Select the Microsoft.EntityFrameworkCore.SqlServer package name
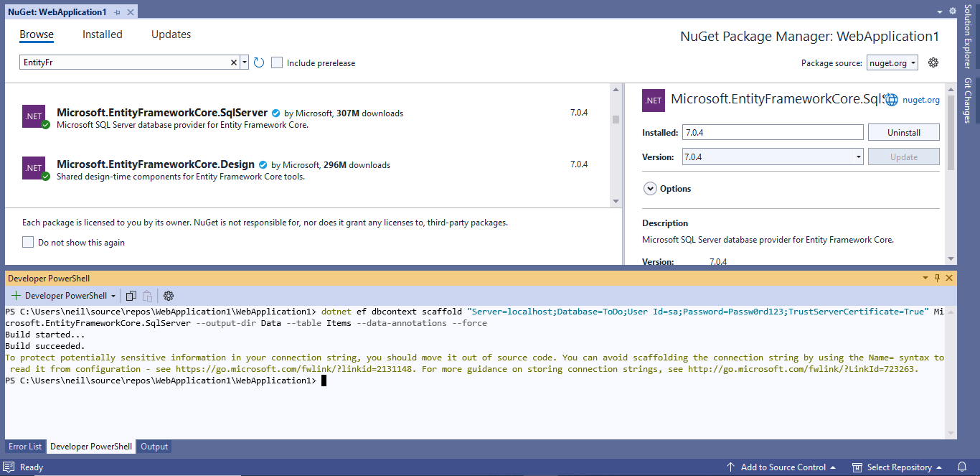The width and height of the screenshot is (980, 476). click(x=162, y=113)
